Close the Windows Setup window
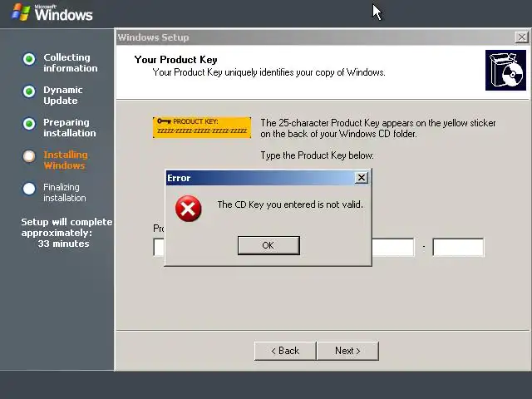 [x=521, y=37]
